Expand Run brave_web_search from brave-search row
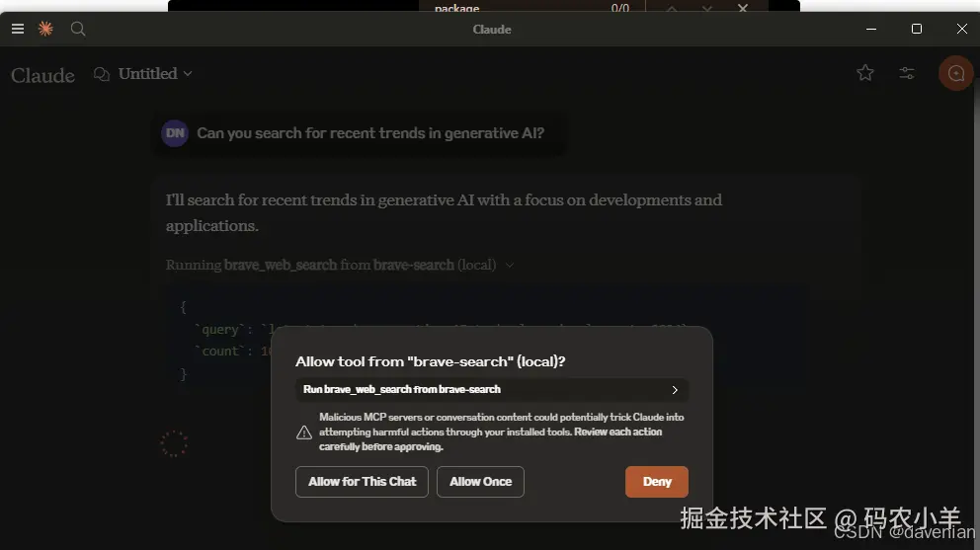 pos(492,389)
